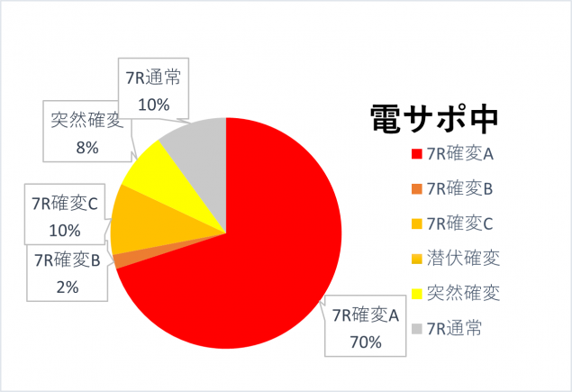572x392 pixels.
Task: Select the amber 7R確変C pie slice
Action: (146, 223)
